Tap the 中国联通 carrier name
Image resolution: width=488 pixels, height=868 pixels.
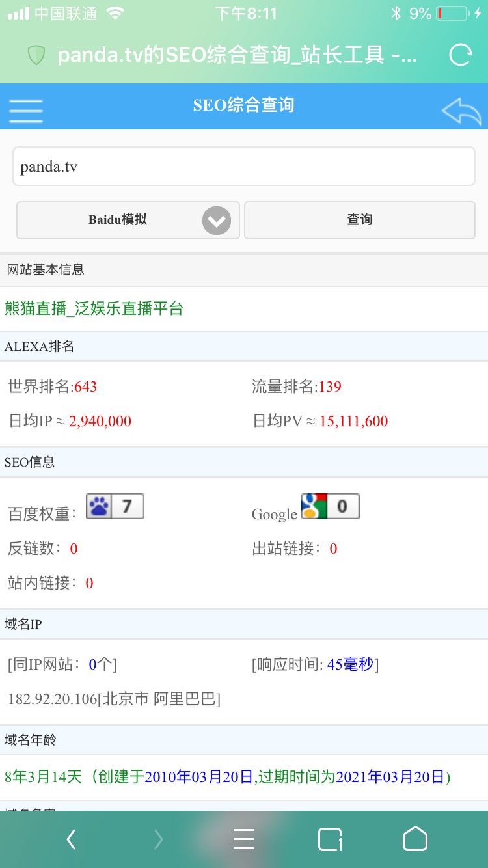pos(66,13)
